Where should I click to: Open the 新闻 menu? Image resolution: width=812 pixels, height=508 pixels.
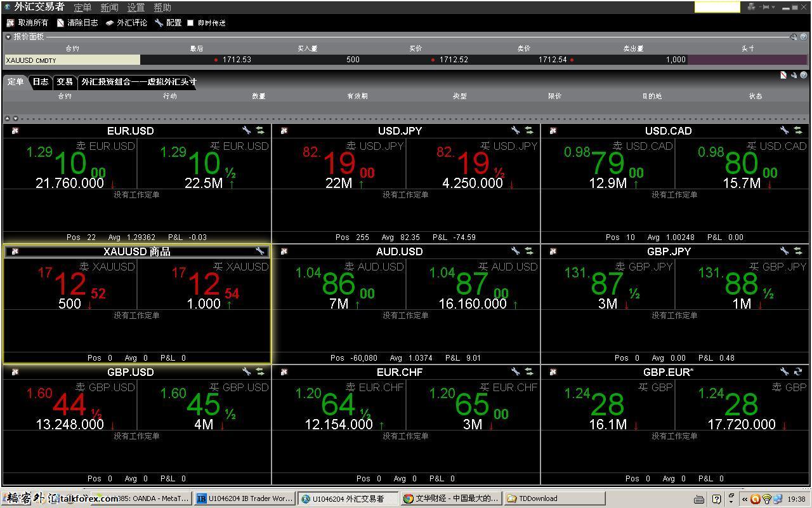pos(109,8)
